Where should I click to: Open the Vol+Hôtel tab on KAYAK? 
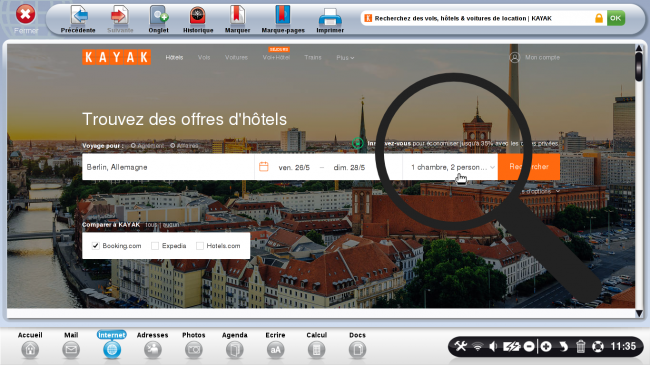click(276, 58)
